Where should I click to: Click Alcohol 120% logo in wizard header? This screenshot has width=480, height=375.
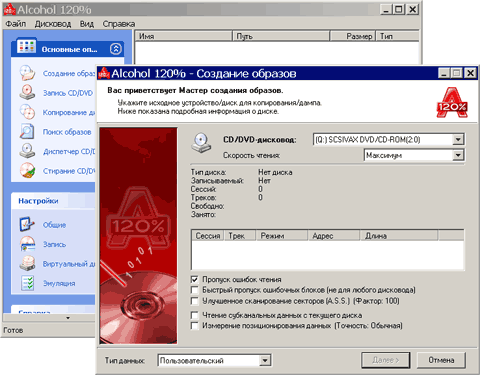click(452, 103)
